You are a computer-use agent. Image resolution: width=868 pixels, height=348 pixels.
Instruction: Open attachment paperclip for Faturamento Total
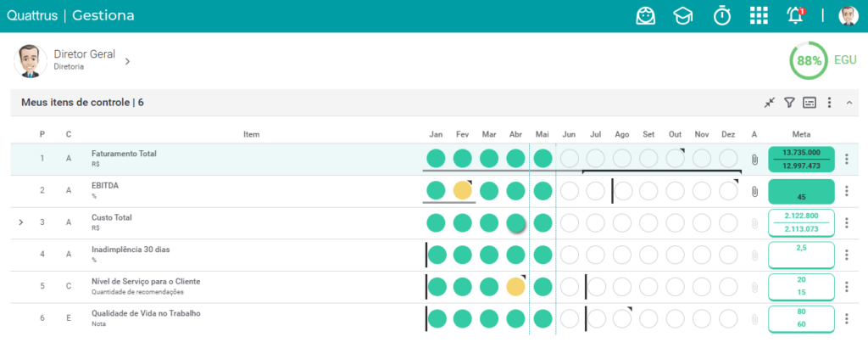[754, 160]
